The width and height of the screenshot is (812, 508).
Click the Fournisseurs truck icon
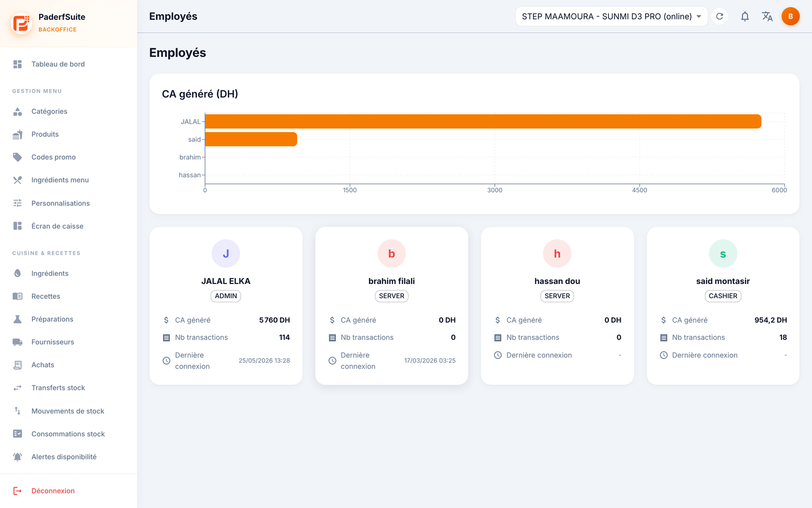[x=18, y=342]
